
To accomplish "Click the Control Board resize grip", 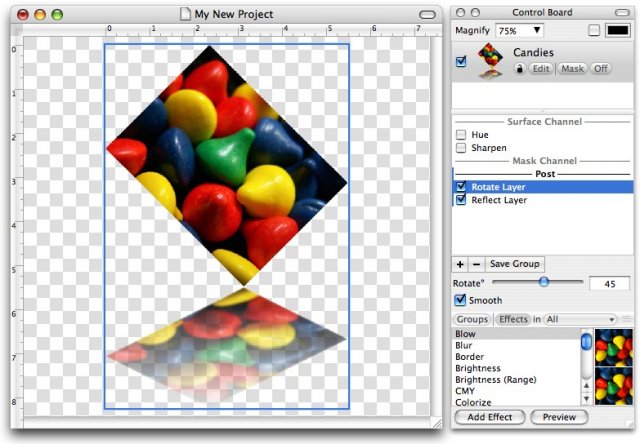I will (x=629, y=424).
